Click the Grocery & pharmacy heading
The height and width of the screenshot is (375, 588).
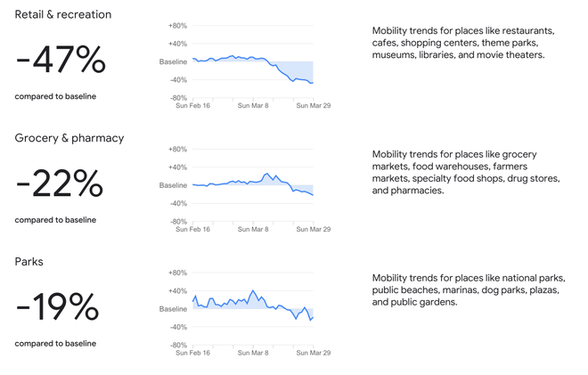(69, 138)
